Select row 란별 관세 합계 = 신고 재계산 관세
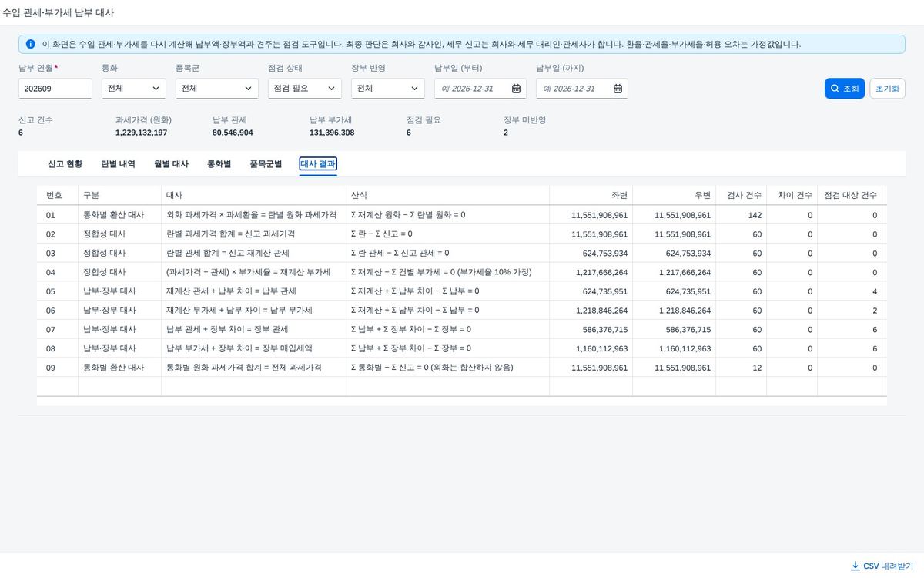 pyautogui.click(x=462, y=253)
